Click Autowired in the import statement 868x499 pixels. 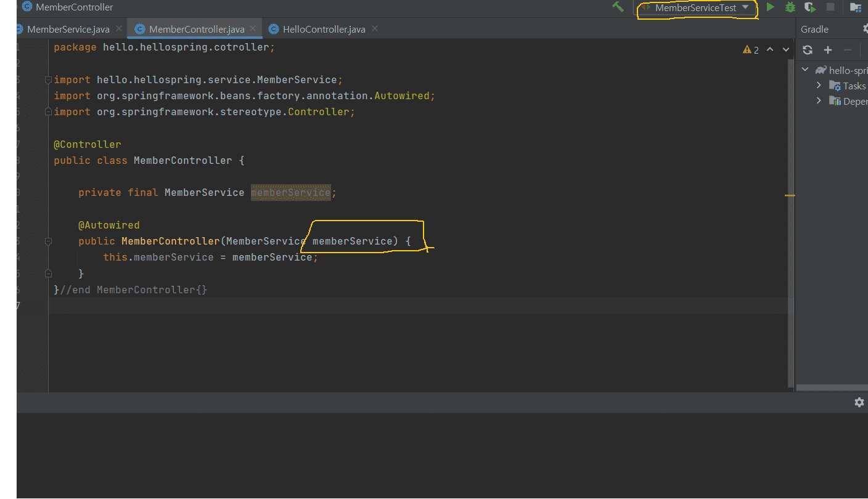[402, 95]
